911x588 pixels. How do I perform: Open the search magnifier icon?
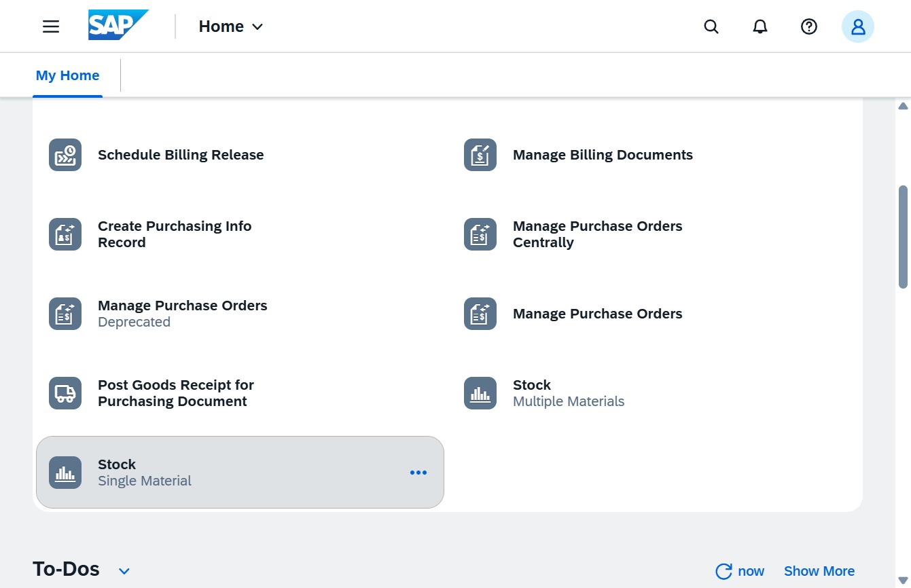tap(711, 26)
